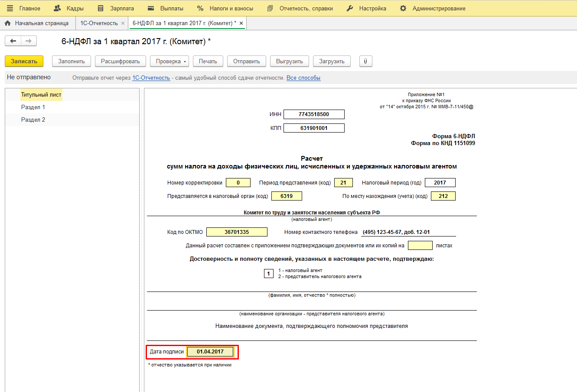Select Раздел 1 in the sections list
577x392 pixels.
(x=33, y=107)
